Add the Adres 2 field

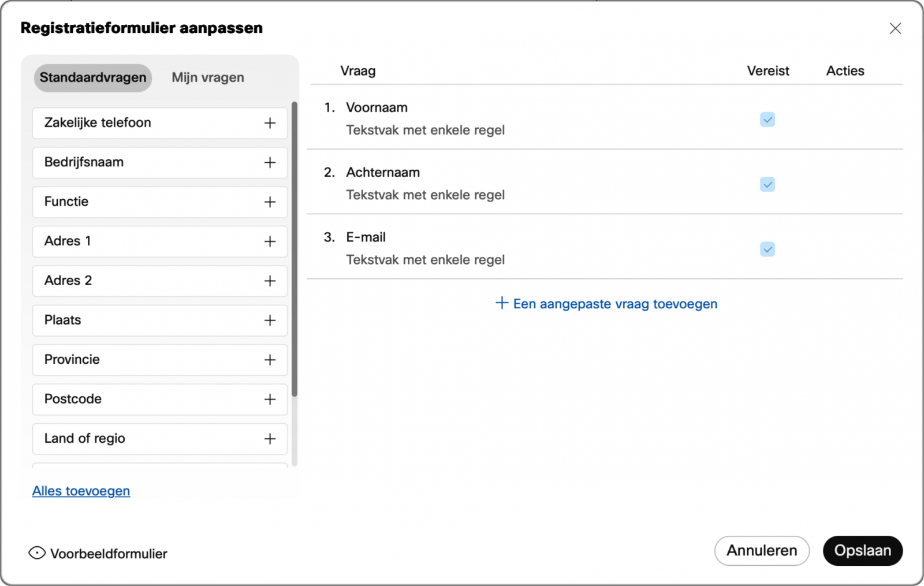click(x=270, y=281)
